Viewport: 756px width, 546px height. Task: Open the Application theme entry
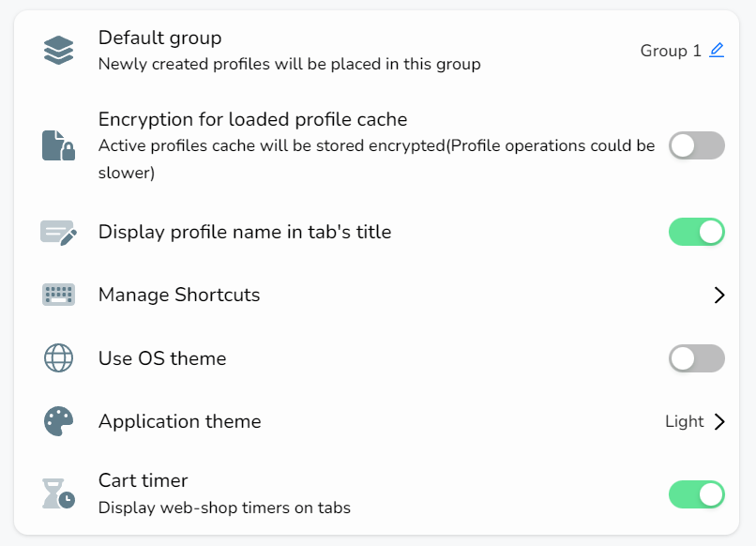pyautogui.click(x=376, y=421)
